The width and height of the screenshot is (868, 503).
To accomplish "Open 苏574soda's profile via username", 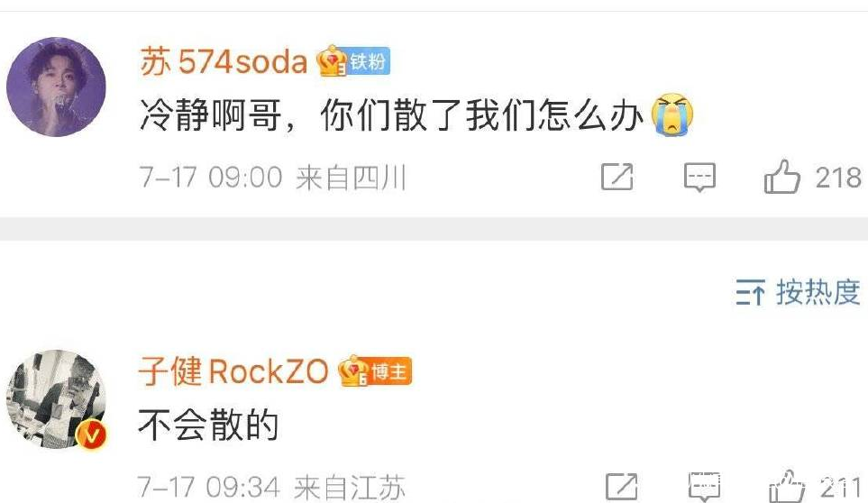I will (x=224, y=61).
